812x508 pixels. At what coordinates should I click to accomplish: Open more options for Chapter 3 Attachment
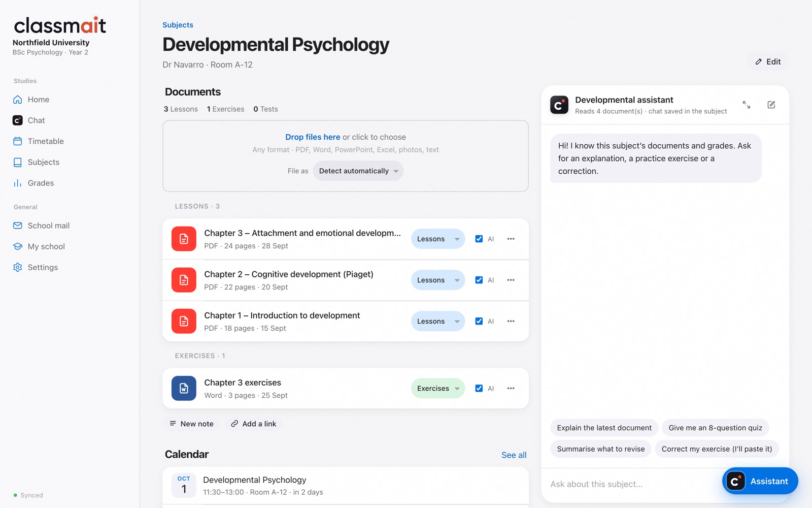pyautogui.click(x=511, y=239)
